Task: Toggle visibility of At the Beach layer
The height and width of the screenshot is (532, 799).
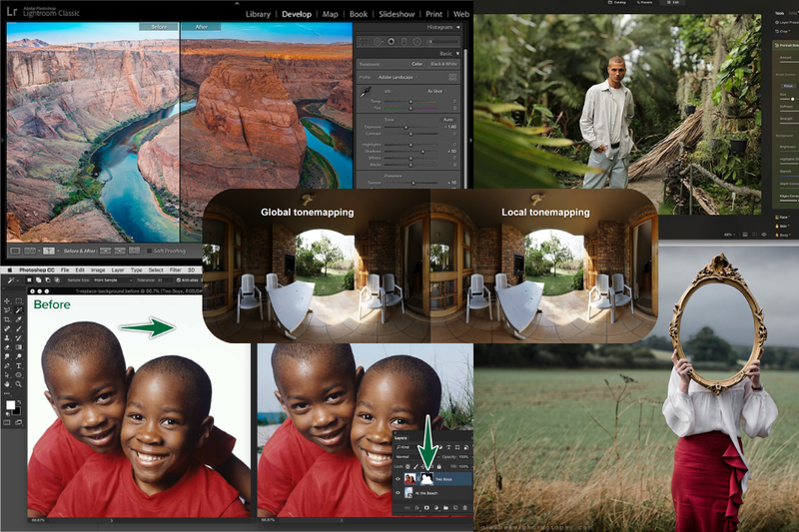Action: 398,493
